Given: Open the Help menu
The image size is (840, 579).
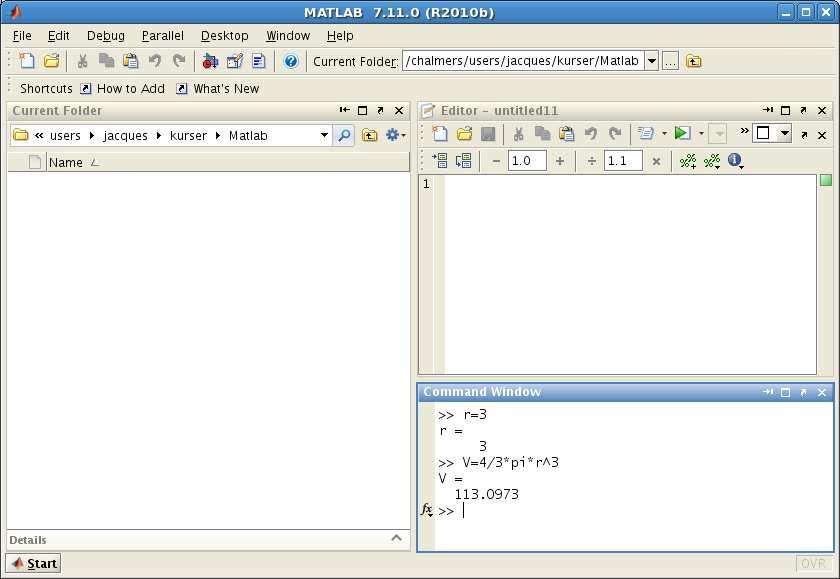Looking at the screenshot, I should tap(340, 36).
